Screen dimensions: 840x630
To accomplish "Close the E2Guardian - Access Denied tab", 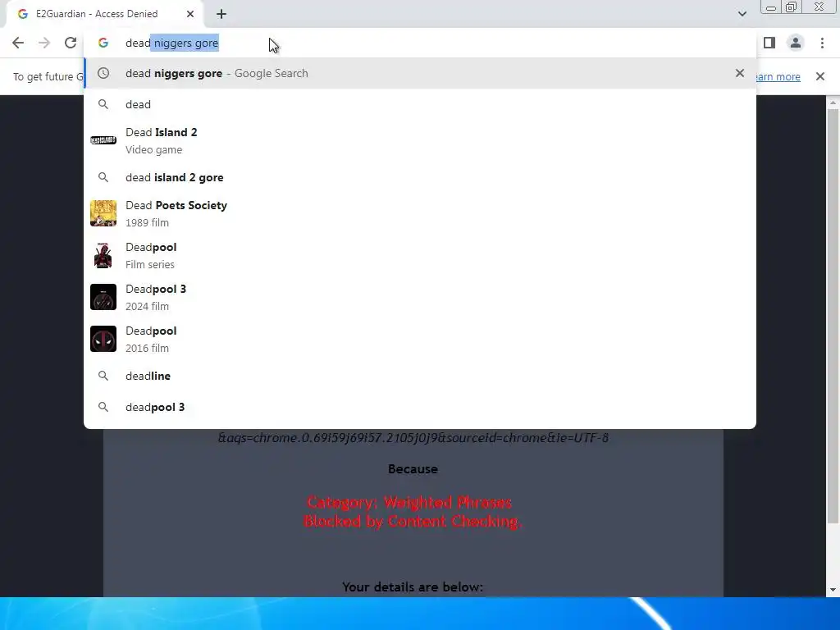I will pos(190,14).
